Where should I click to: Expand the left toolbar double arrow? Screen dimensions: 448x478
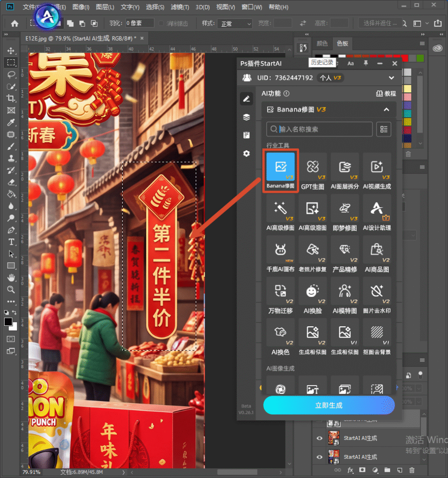6,35
